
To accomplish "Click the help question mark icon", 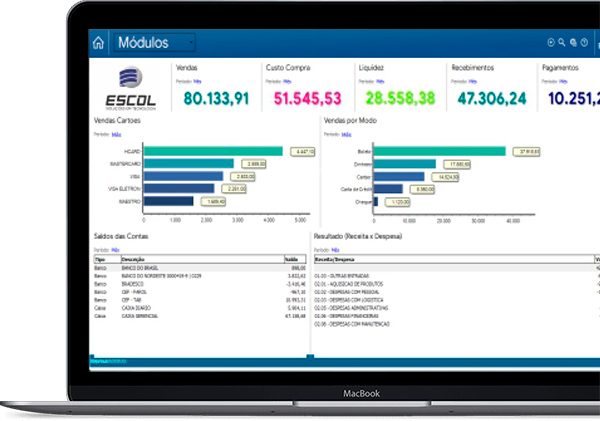I will pos(584,43).
